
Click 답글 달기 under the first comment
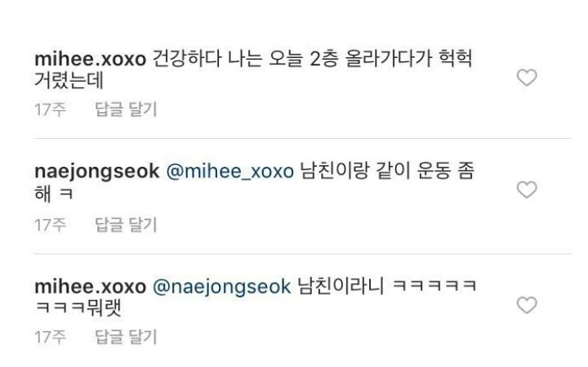click(126, 110)
